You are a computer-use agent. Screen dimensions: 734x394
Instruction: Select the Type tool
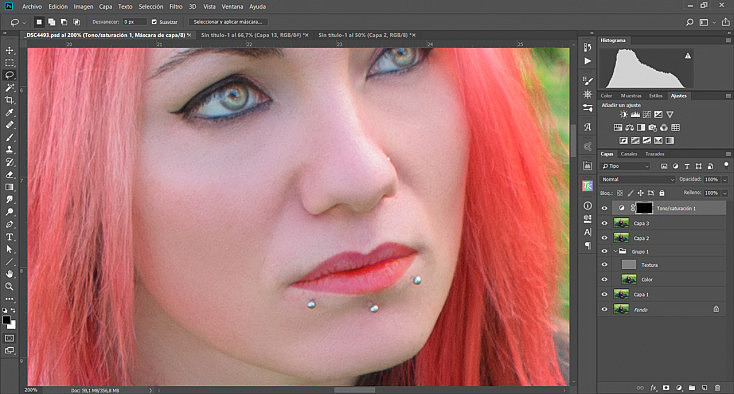[9, 237]
